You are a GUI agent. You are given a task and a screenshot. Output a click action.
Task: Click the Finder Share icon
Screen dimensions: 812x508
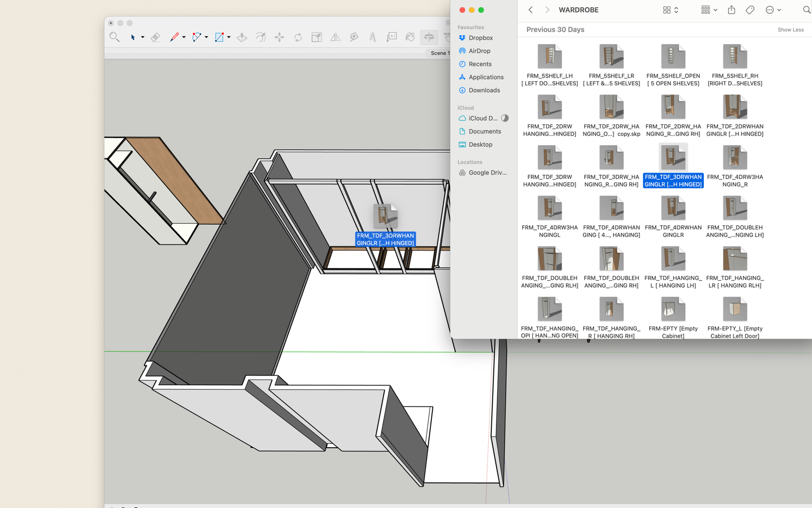(731, 10)
